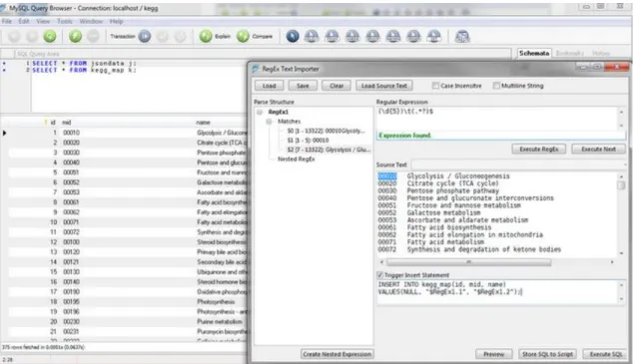Viewport: 634px width, 364px height.
Task: Click the id column header
Action: click(53, 122)
